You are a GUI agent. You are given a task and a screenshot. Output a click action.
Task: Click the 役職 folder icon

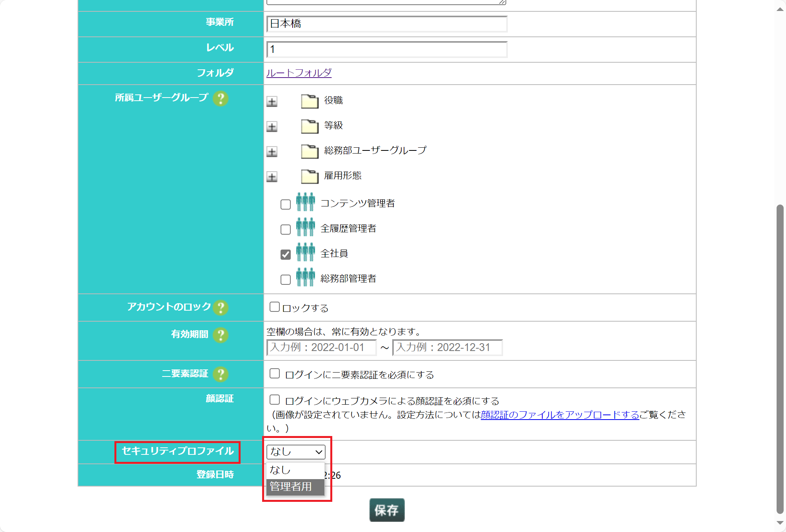coord(310,101)
